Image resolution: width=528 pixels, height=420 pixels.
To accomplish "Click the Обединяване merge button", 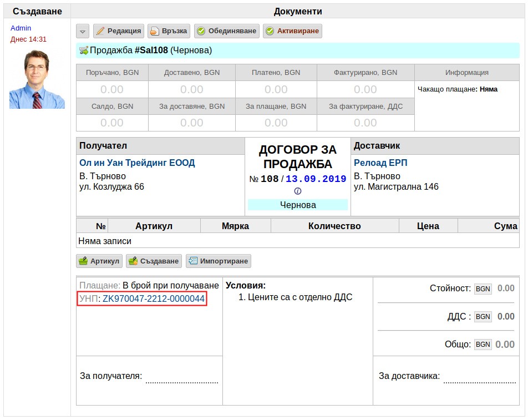I will tap(227, 31).
